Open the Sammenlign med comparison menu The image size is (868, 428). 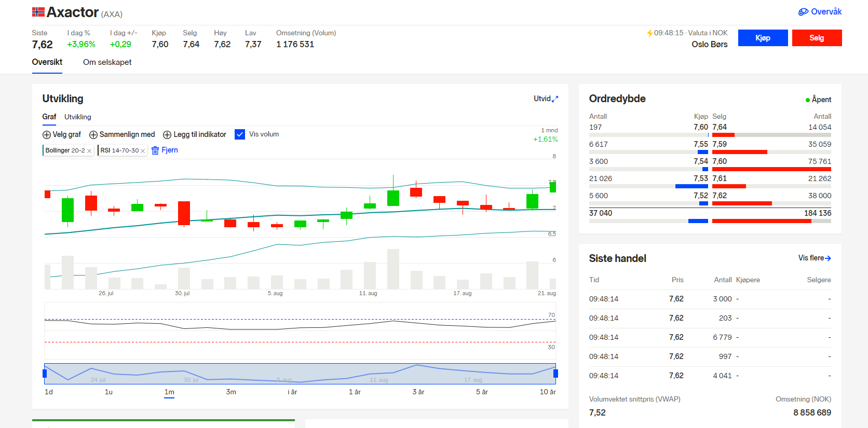click(x=122, y=135)
